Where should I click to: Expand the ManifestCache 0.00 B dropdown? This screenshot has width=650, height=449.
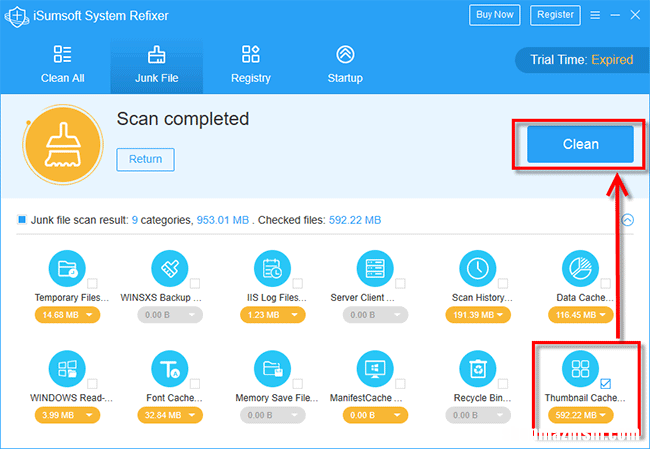click(375, 415)
